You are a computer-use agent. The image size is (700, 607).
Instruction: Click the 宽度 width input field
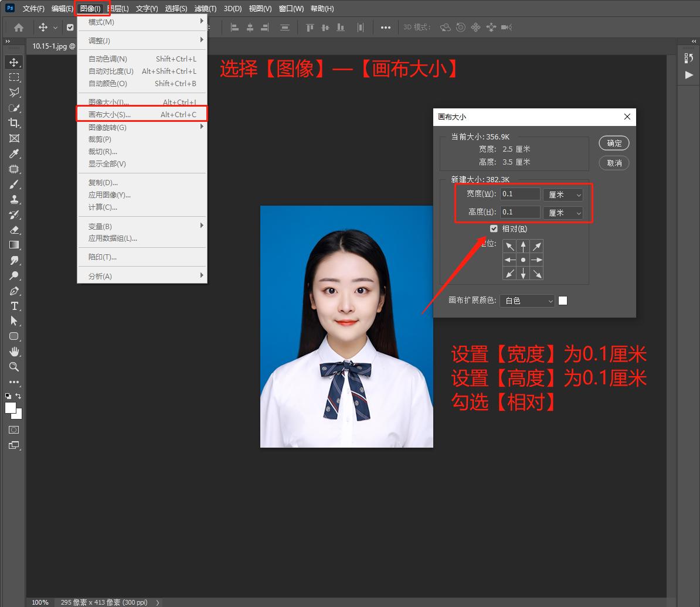tap(520, 194)
